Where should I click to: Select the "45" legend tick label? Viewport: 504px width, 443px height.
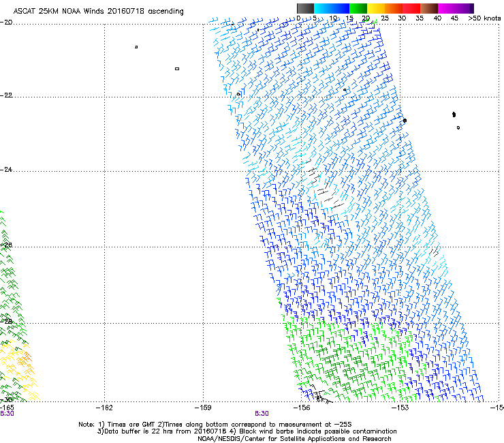pyautogui.click(x=454, y=18)
